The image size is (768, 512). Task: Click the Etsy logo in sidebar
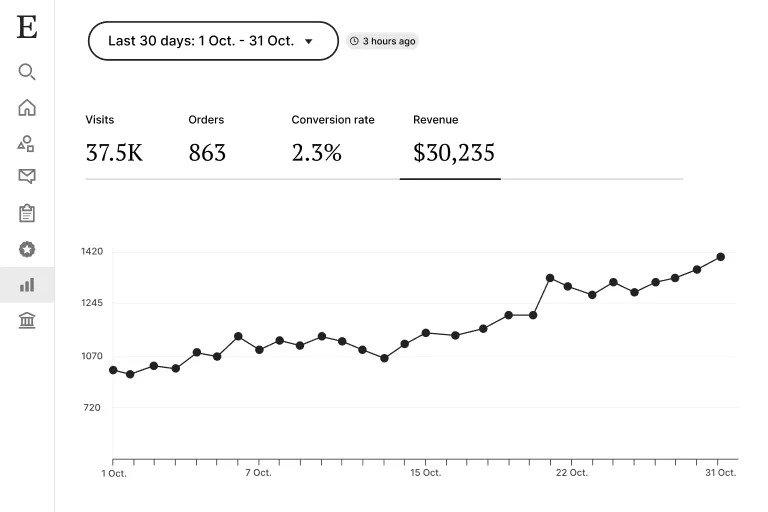[27, 28]
